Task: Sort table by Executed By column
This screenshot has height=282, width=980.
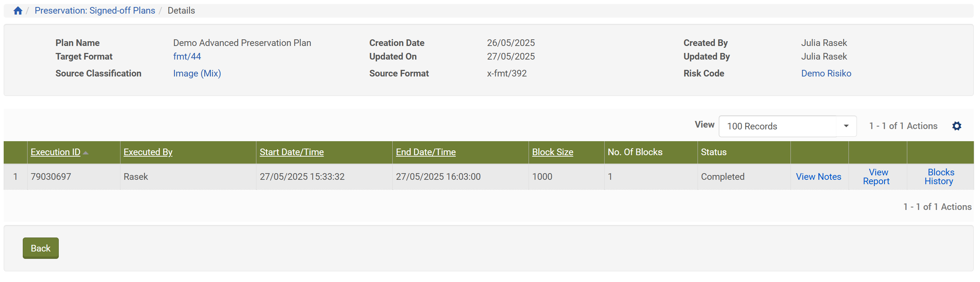Action: click(148, 152)
